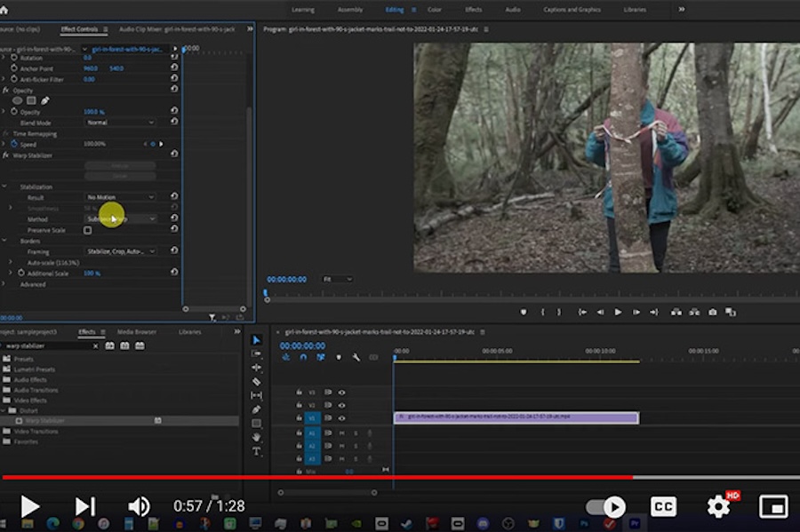Viewport: 800px width, 532px height.
Task: Create ellipse mask under Opacity
Action: click(18, 100)
